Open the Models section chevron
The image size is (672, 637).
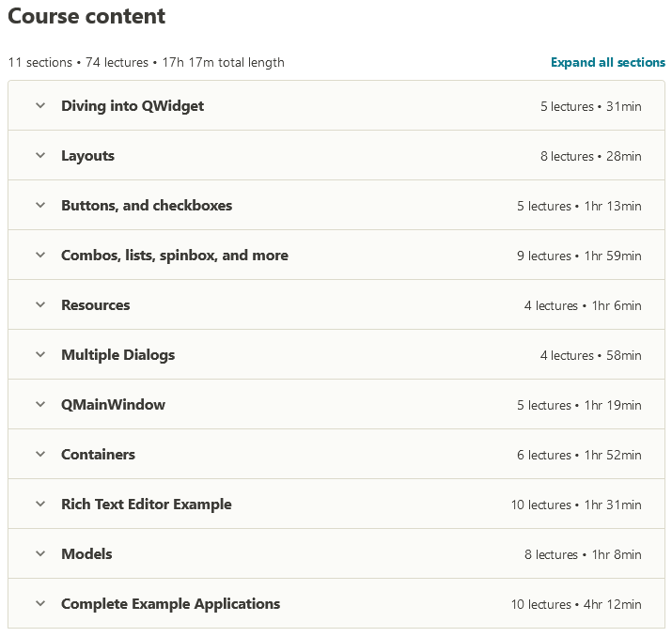(x=40, y=553)
